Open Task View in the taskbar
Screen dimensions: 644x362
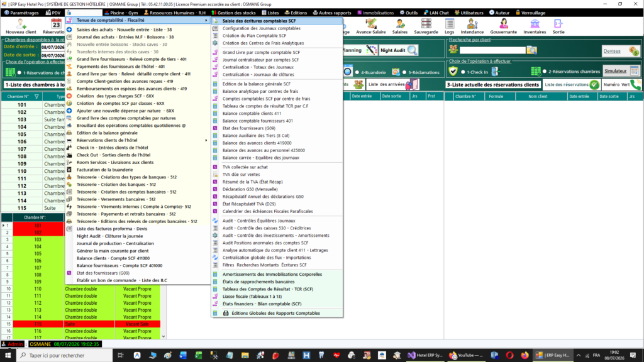(x=120, y=356)
